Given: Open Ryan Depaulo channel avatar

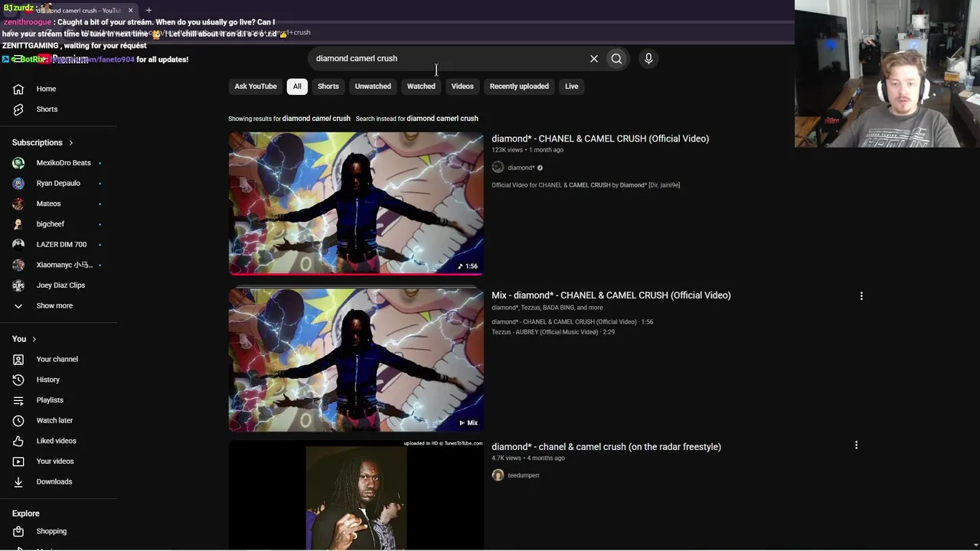Looking at the screenshot, I should 18,184.
